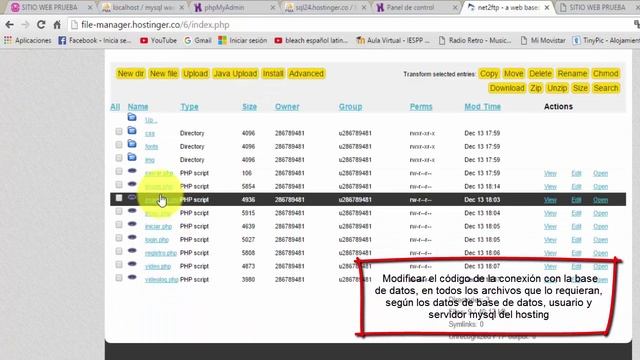Switch to the first SITIO WEB PRUEBA tab
The image size is (640, 360).
click(51, 7)
